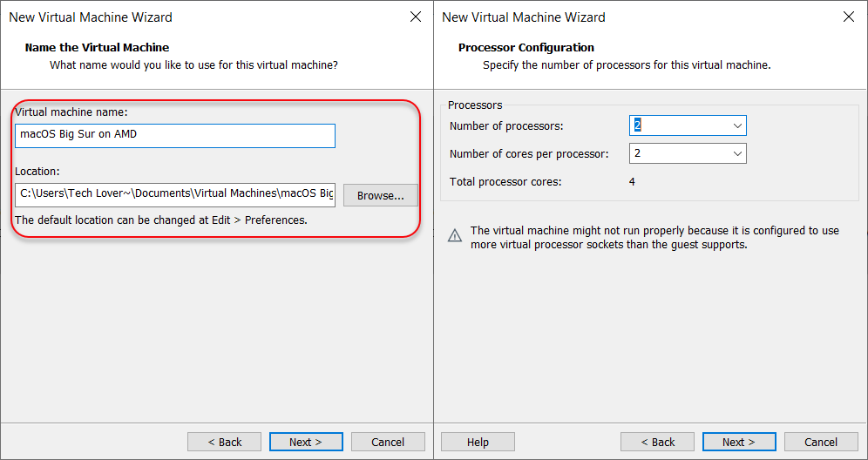Click the Total processor cores value 4
The height and width of the screenshot is (460, 868).
click(x=632, y=181)
